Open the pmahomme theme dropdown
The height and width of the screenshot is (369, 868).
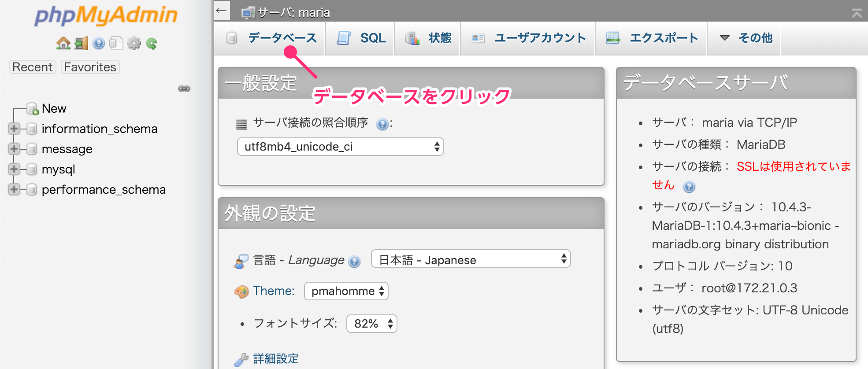[x=346, y=291]
